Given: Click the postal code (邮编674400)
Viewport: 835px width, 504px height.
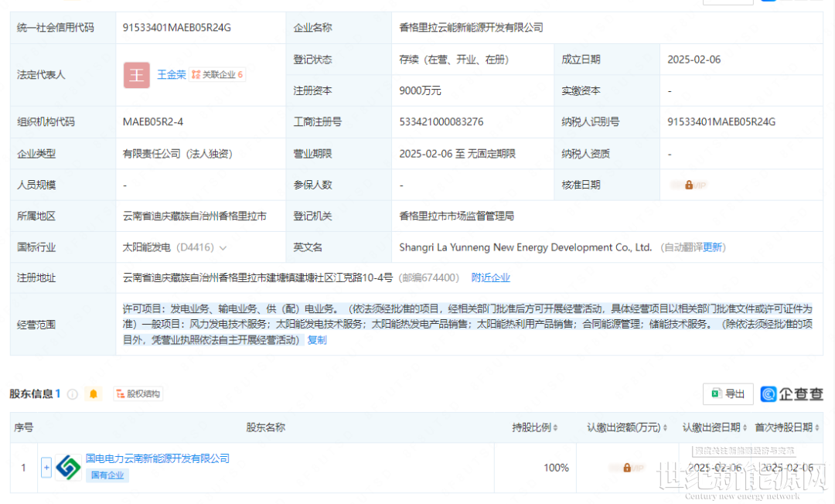Looking at the screenshot, I should [x=428, y=278].
